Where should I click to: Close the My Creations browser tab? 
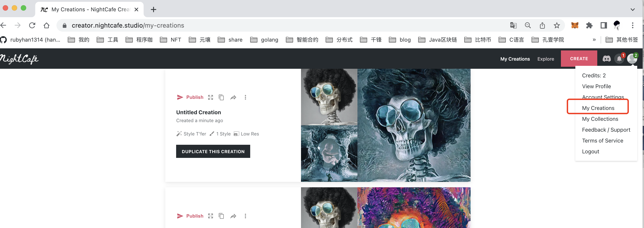pyautogui.click(x=136, y=9)
